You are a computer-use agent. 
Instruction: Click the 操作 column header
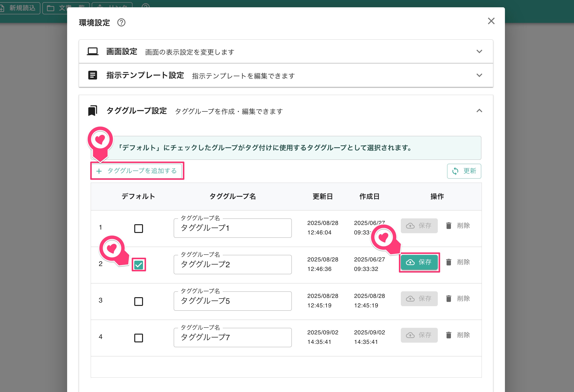click(x=437, y=196)
